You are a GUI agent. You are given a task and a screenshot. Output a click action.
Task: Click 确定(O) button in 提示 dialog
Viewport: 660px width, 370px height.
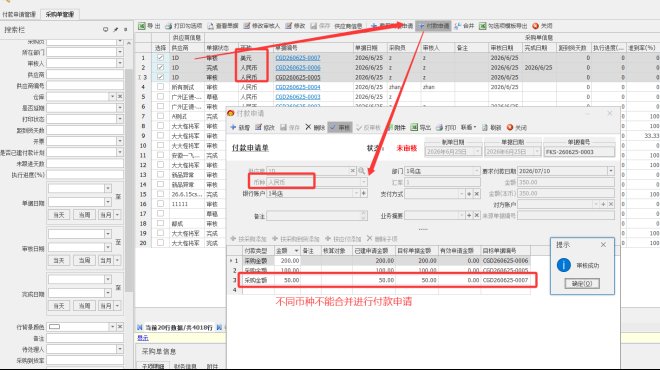(582, 283)
